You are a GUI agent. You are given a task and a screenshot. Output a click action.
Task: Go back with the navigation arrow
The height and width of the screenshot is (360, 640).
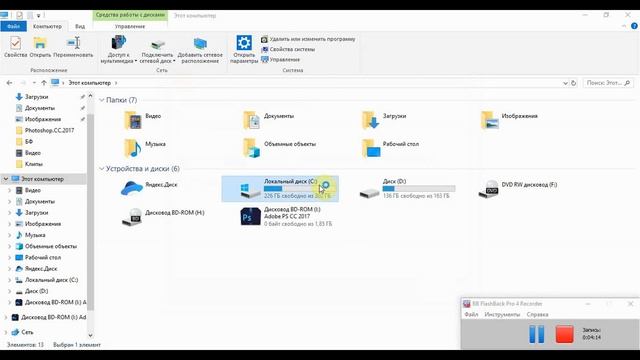pos(9,83)
